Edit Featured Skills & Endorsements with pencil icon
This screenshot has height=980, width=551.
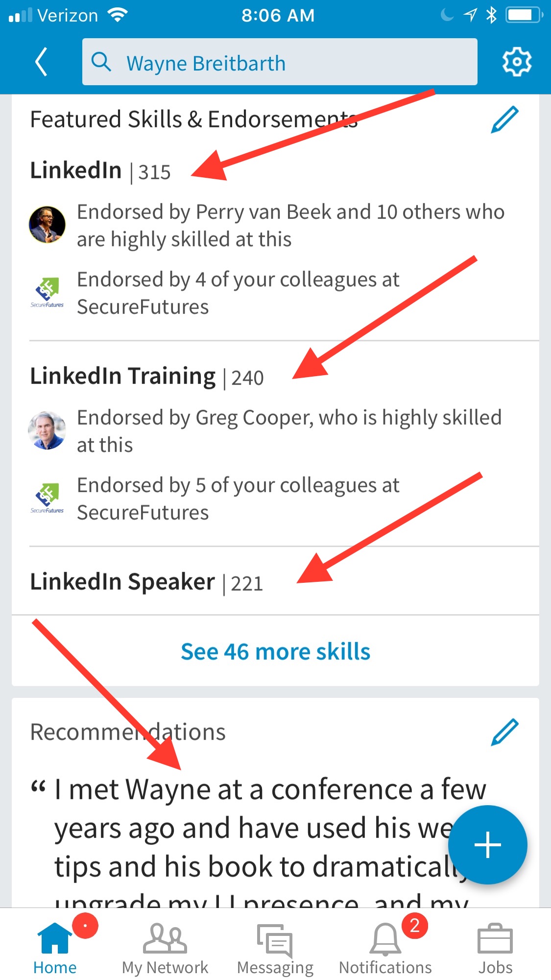[504, 119]
